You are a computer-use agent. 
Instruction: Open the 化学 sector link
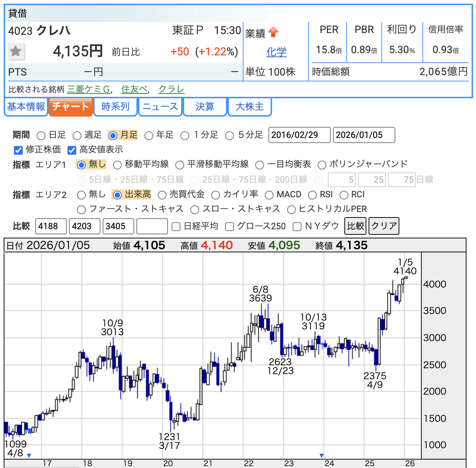click(276, 52)
